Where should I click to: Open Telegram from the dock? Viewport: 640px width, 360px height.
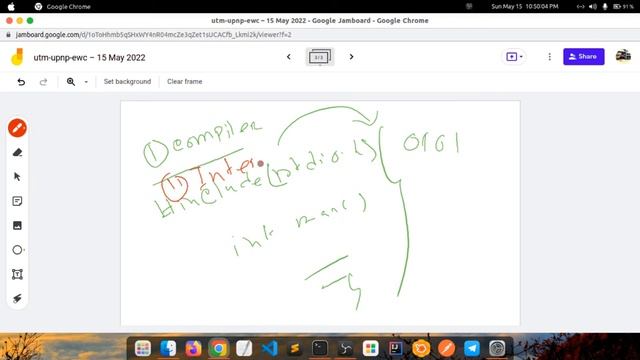click(472, 348)
